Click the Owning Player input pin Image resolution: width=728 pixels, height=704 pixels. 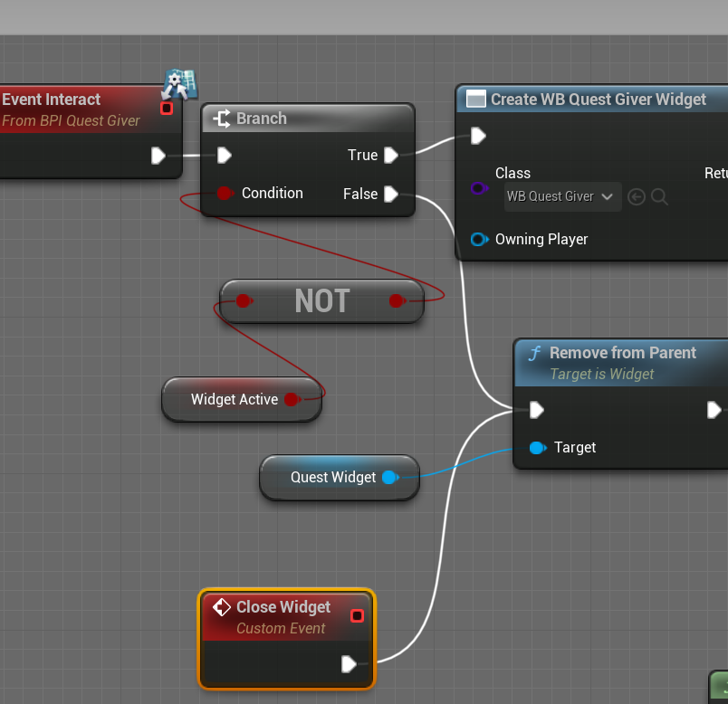479,240
